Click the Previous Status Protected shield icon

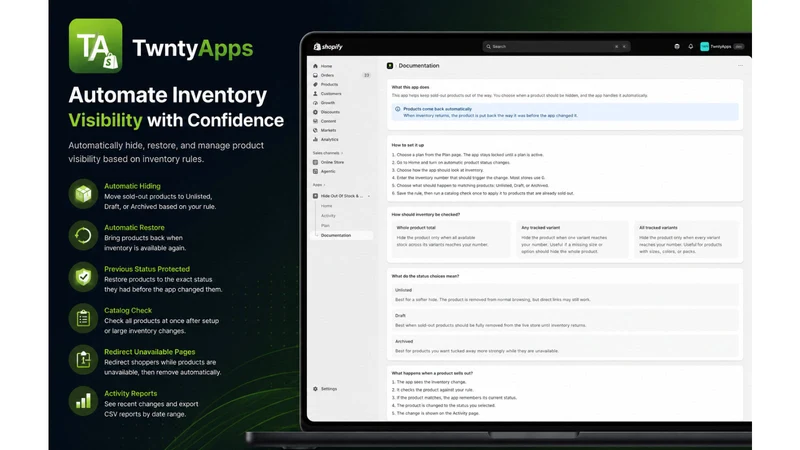point(83,277)
